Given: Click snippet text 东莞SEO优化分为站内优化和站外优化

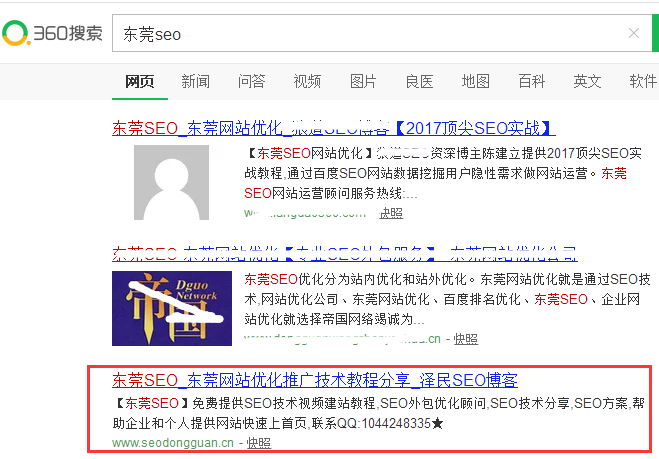Looking at the screenshot, I should [x=356, y=279].
